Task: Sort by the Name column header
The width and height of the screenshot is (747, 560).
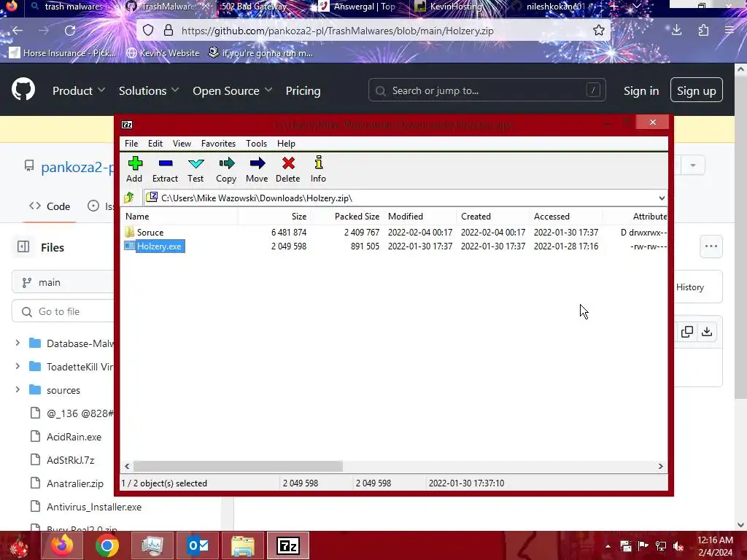Action: 179,216
